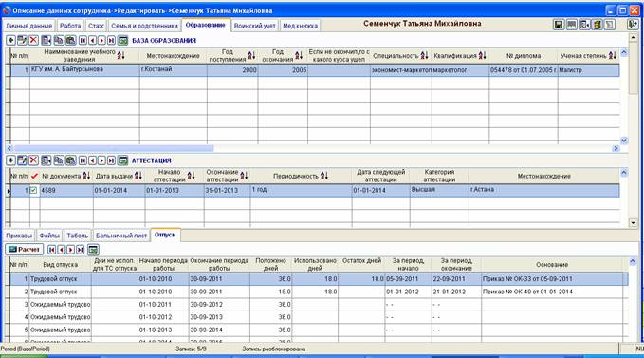Add a new record in the БАЗА ОБРАЗОВАНИЯ toolbar
Image resolution: width=644 pixels, height=358 pixels.
point(11,40)
